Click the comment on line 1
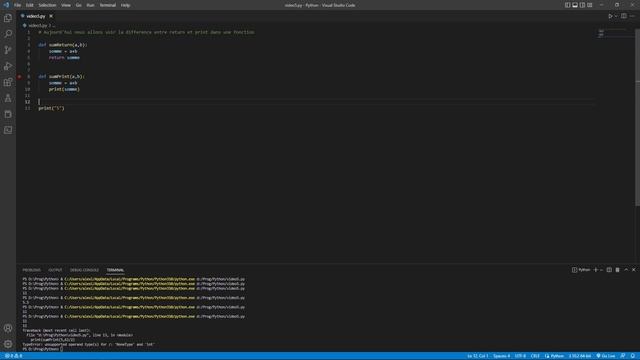 (146, 32)
